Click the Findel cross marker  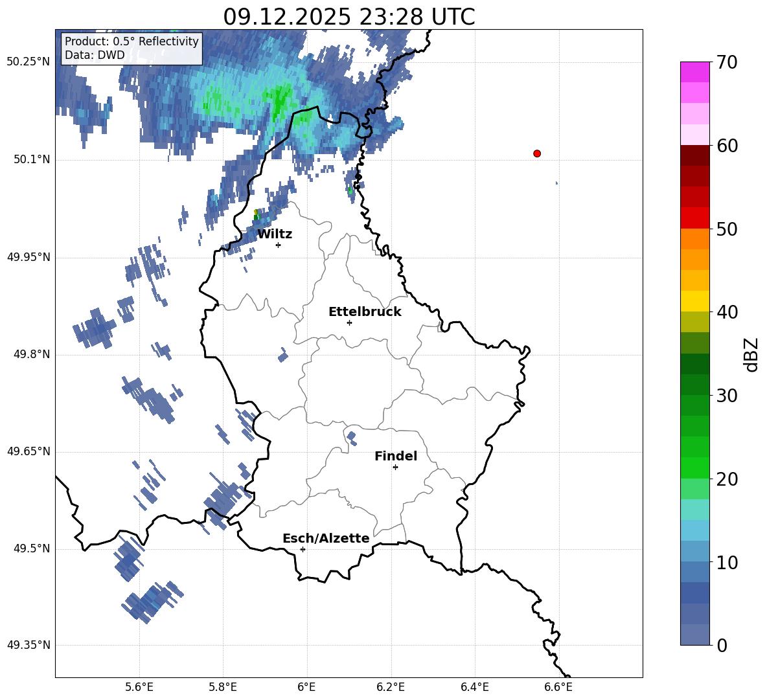coord(395,468)
